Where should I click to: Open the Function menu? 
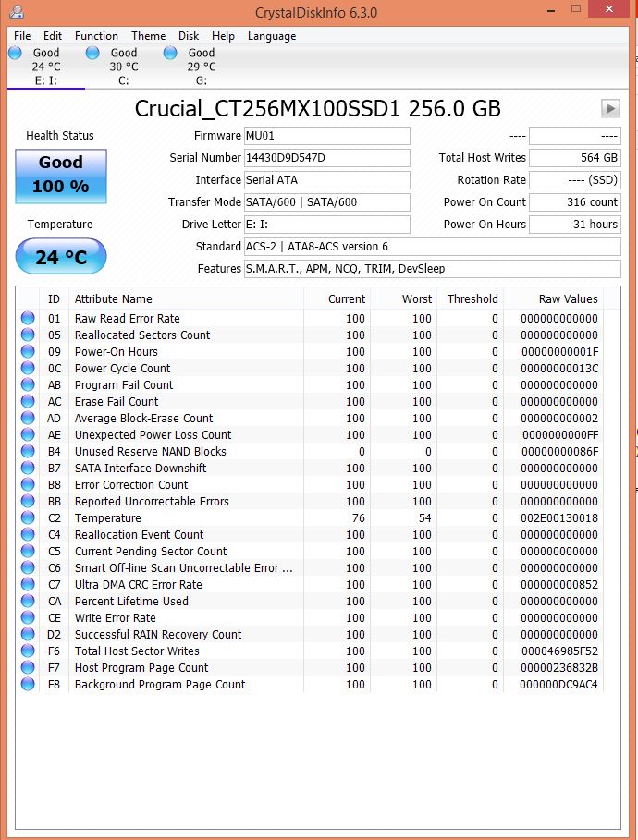click(x=96, y=36)
